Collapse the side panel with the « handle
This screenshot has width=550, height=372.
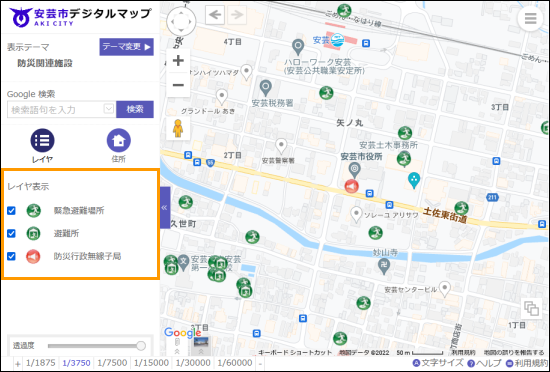[165, 208]
